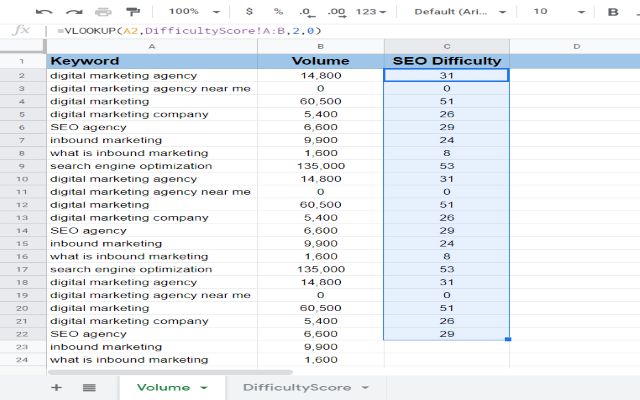Open the 123 number format dropdown
640x400 pixels.
click(371, 12)
